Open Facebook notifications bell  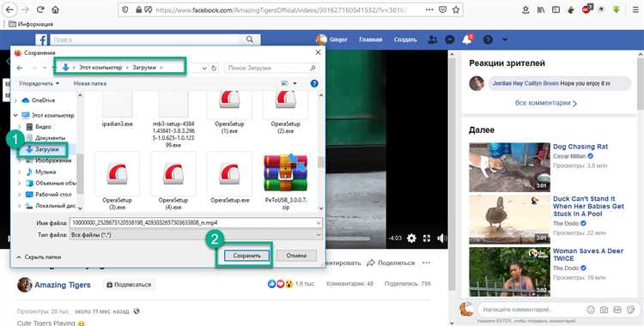click(x=467, y=39)
